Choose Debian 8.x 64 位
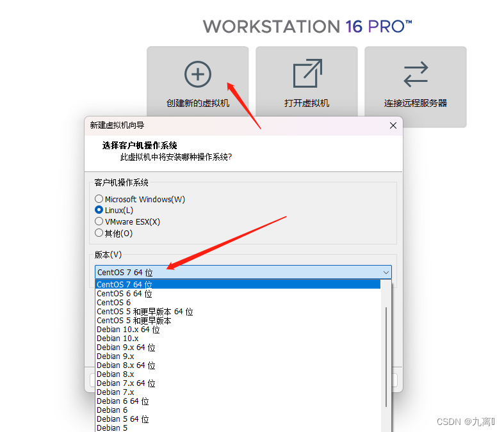 238,365
